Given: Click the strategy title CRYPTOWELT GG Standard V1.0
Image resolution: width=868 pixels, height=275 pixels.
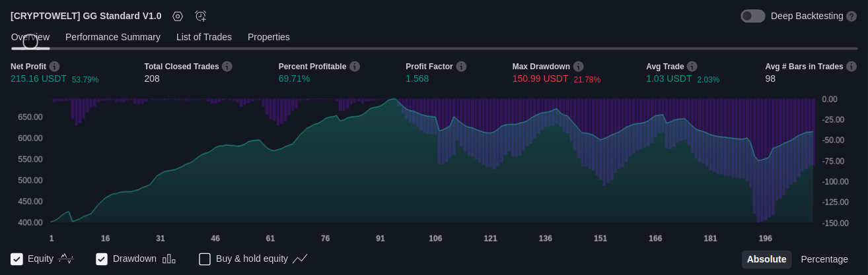Looking at the screenshot, I should [86, 16].
